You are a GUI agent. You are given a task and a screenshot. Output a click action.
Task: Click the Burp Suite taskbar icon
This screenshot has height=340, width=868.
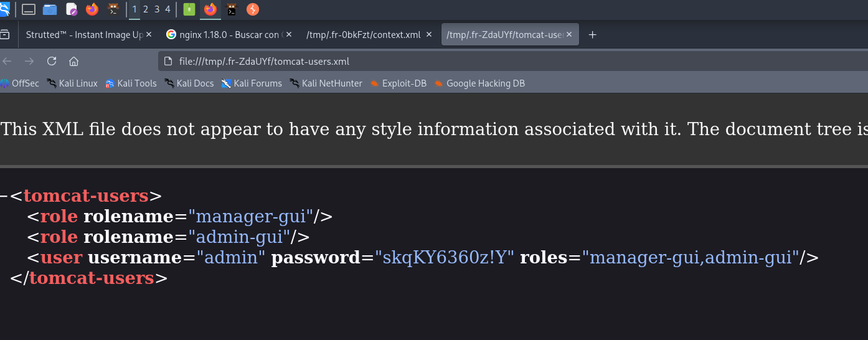(x=253, y=9)
